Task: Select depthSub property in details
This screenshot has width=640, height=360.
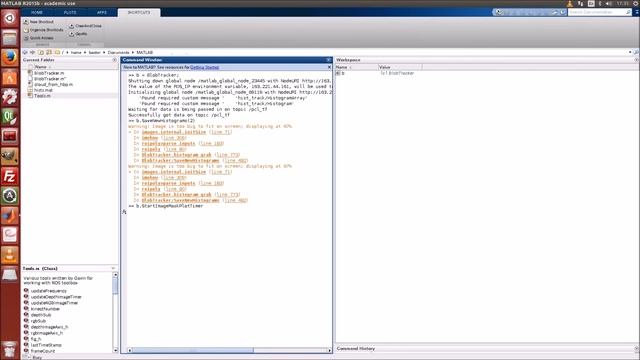Action: click(x=41, y=315)
